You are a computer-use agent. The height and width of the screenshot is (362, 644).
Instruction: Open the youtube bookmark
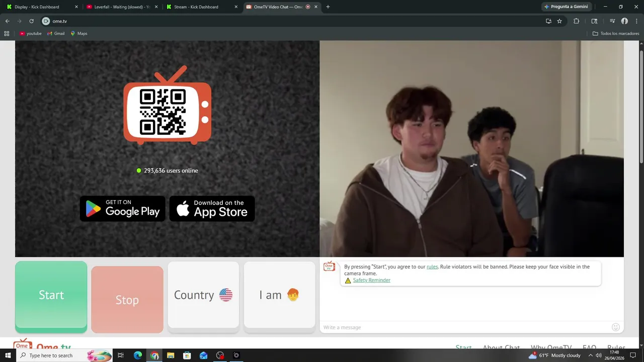[31, 34]
